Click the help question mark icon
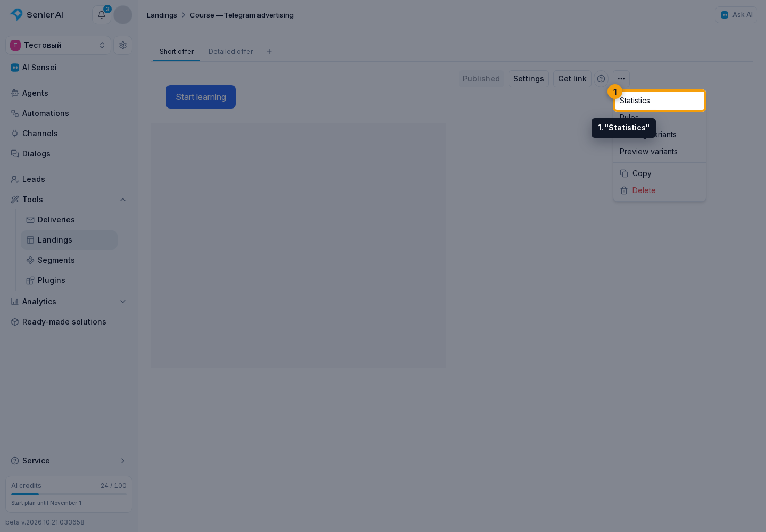Screen dimensions: 766x532 coord(601,79)
